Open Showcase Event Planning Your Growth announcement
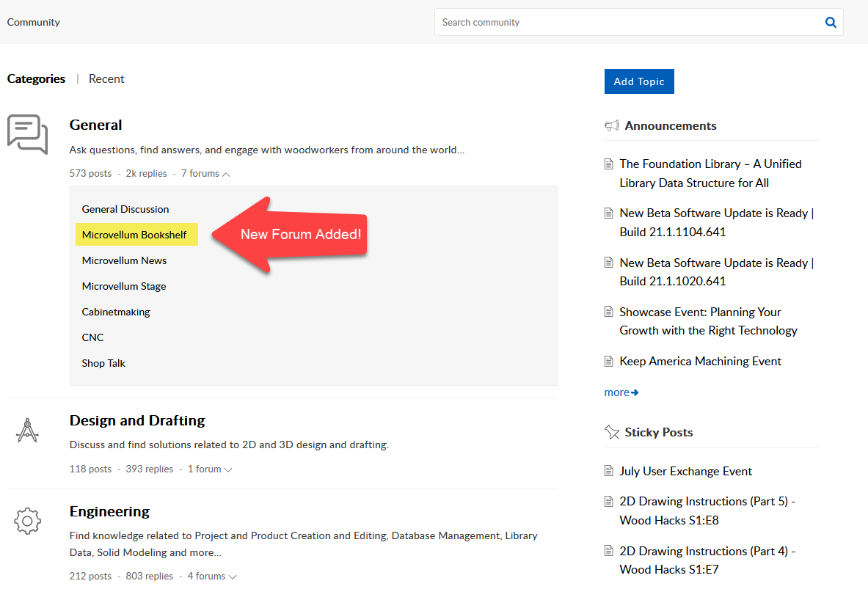868x589 pixels. [x=709, y=321]
